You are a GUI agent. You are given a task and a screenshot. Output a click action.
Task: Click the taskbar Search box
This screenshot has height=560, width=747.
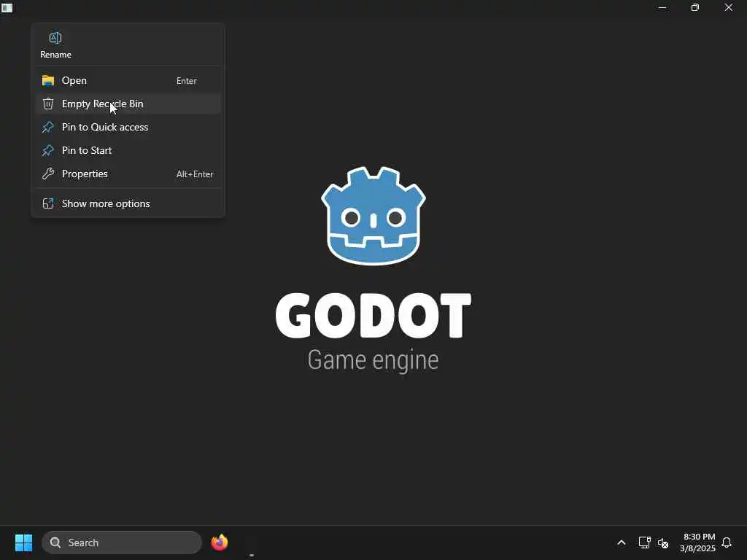tap(122, 542)
